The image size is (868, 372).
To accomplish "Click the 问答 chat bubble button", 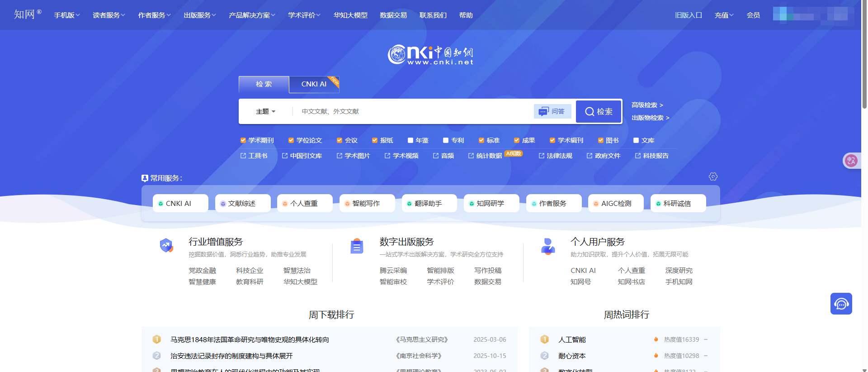I will 552,111.
